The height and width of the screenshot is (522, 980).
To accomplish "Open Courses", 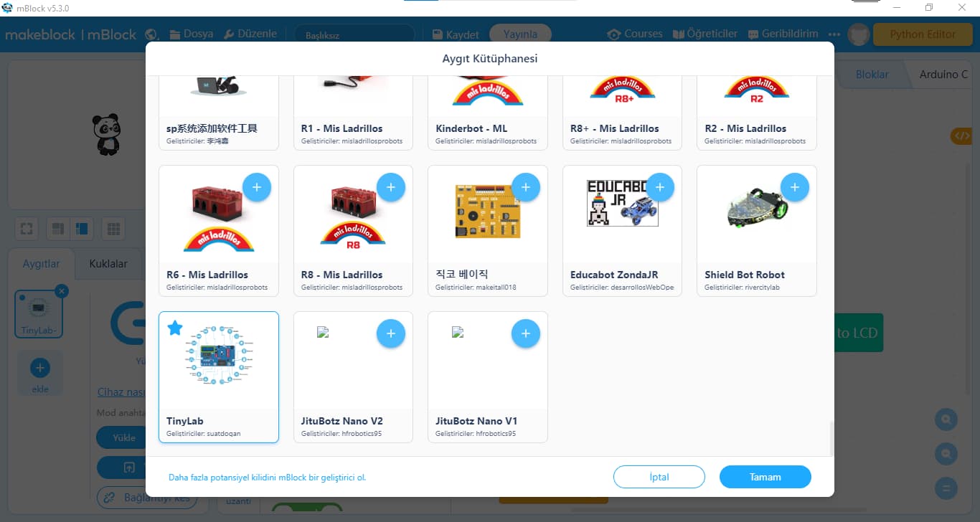I will click(x=635, y=34).
